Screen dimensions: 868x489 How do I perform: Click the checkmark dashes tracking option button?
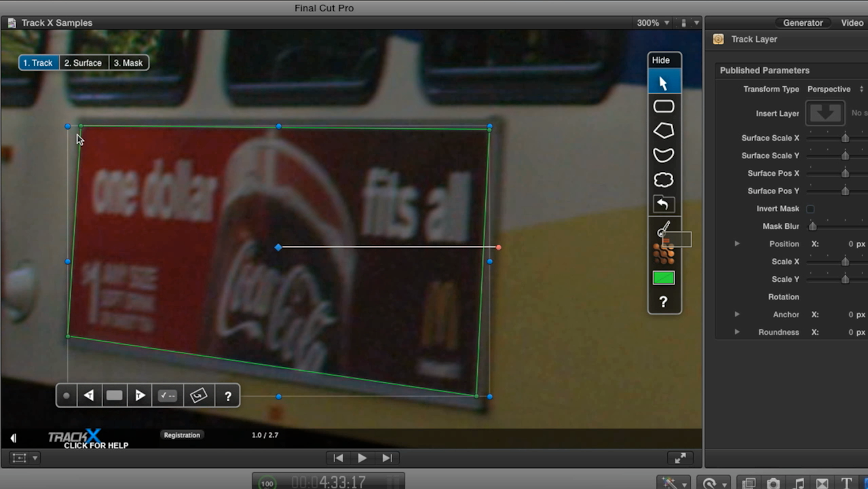tap(167, 396)
